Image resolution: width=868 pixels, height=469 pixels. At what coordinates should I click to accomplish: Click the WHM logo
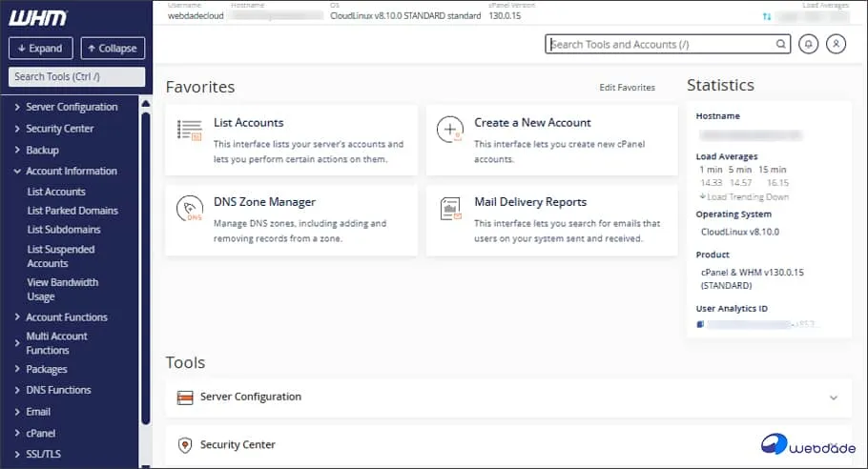point(38,18)
